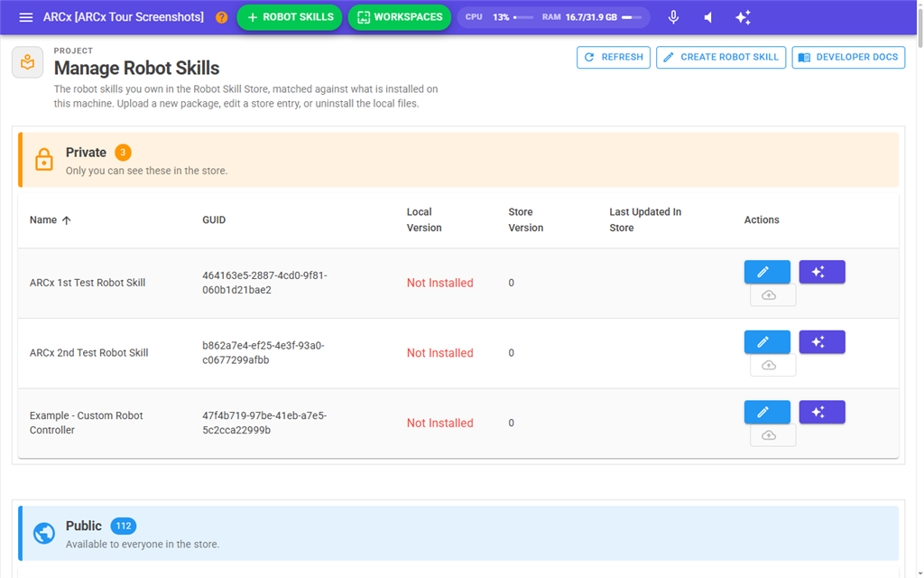Click GUID starting with 464163e5
Image resolution: width=924 pixels, height=578 pixels.
click(264, 283)
